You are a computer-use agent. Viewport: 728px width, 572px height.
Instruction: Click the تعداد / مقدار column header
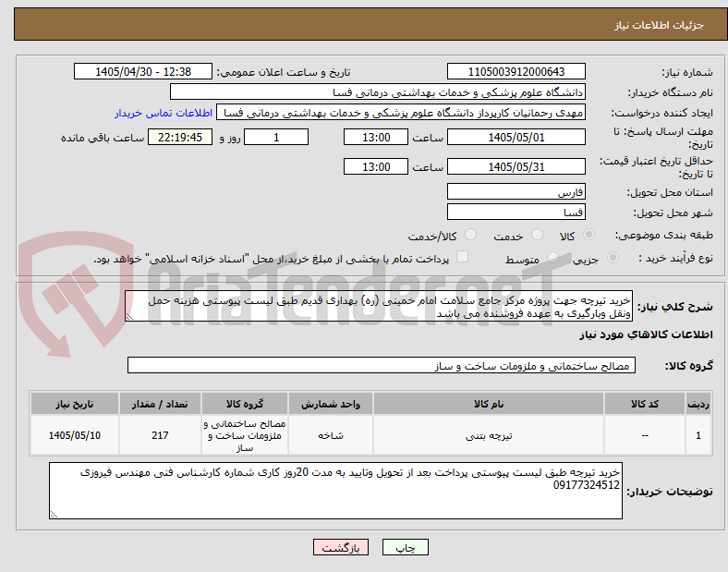tap(160, 404)
